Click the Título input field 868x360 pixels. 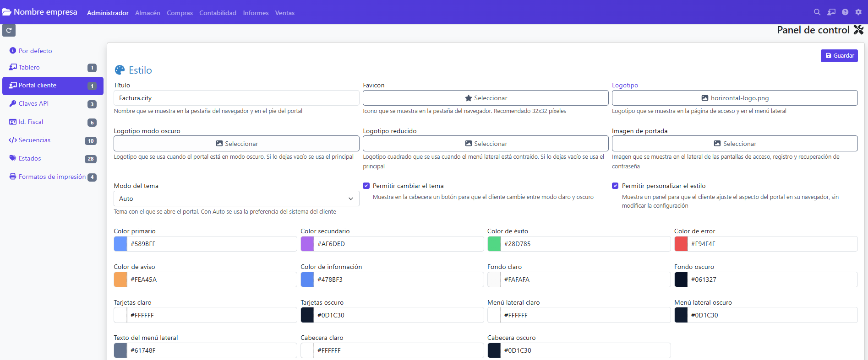pos(236,98)
